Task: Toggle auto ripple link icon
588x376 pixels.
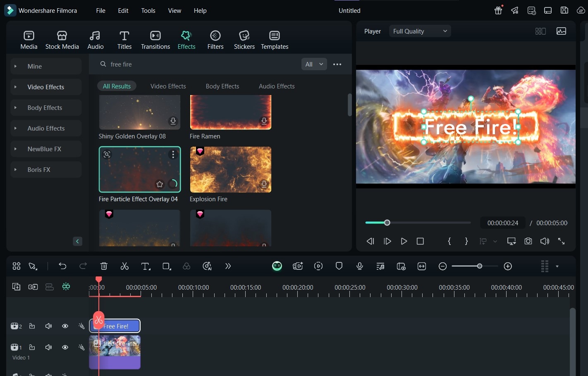Action: coord(33,287)
